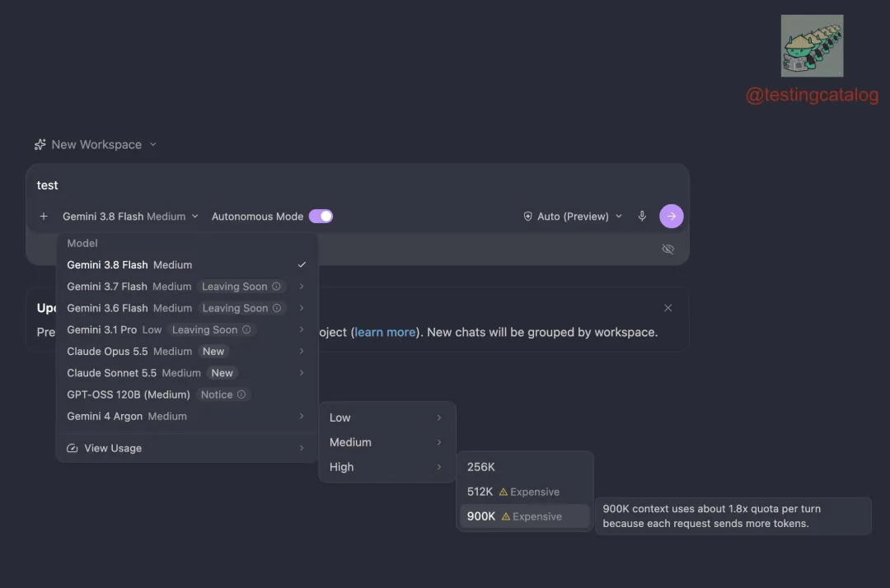This screenshot has width=890, height=588.
Task: Click the info icon beside Gemini 3.7 Flash
Action: pos(276,287)
